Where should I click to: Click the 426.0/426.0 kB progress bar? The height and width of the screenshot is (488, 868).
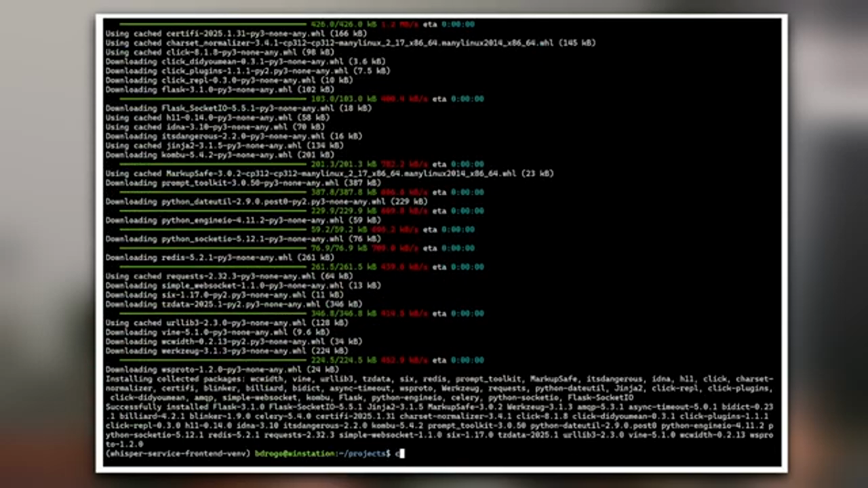tap(214, 24)
